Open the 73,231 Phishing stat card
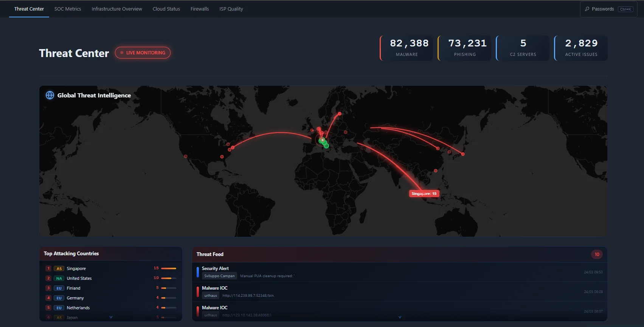This screenshot has width=644, height=327. tap(465, 48)
